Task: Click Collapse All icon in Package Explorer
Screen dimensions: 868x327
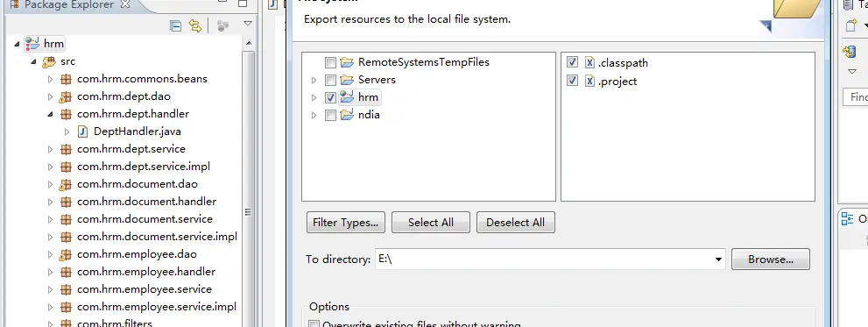Action: 175,25
